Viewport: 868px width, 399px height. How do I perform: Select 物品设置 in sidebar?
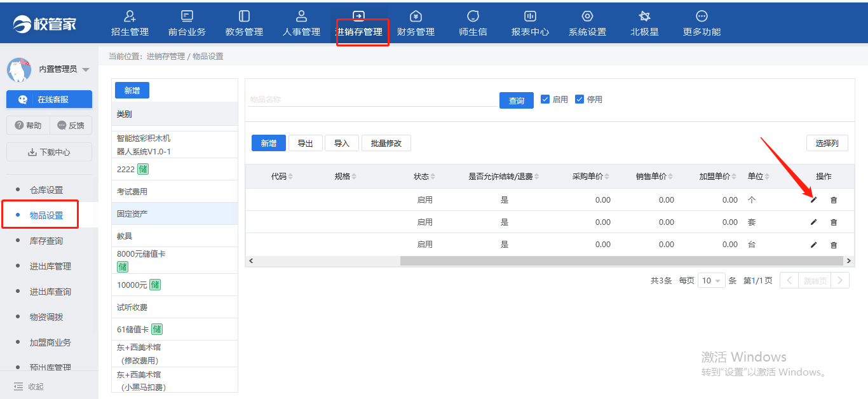tap(46, 215)
